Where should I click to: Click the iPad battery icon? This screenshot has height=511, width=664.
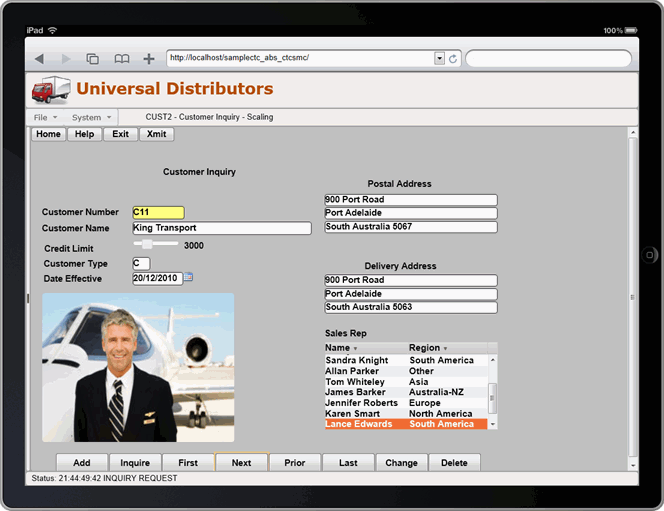click(631, 30)
